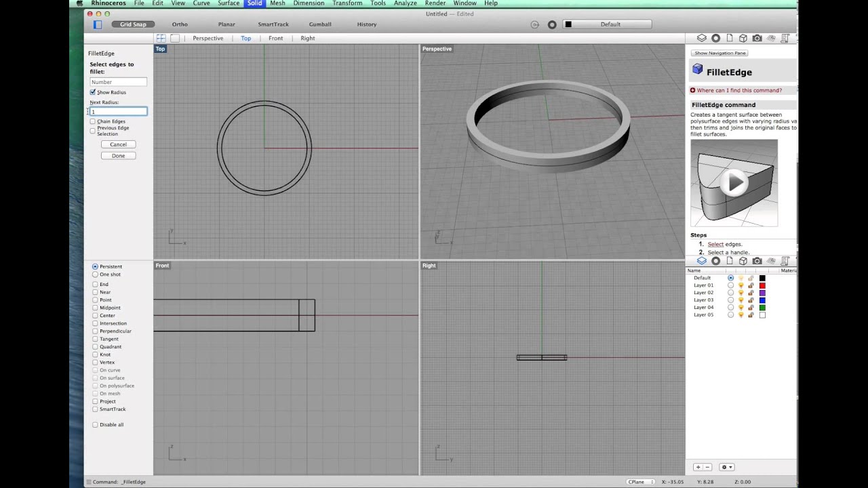Toggle the Grid Snap button

point(133,24)
